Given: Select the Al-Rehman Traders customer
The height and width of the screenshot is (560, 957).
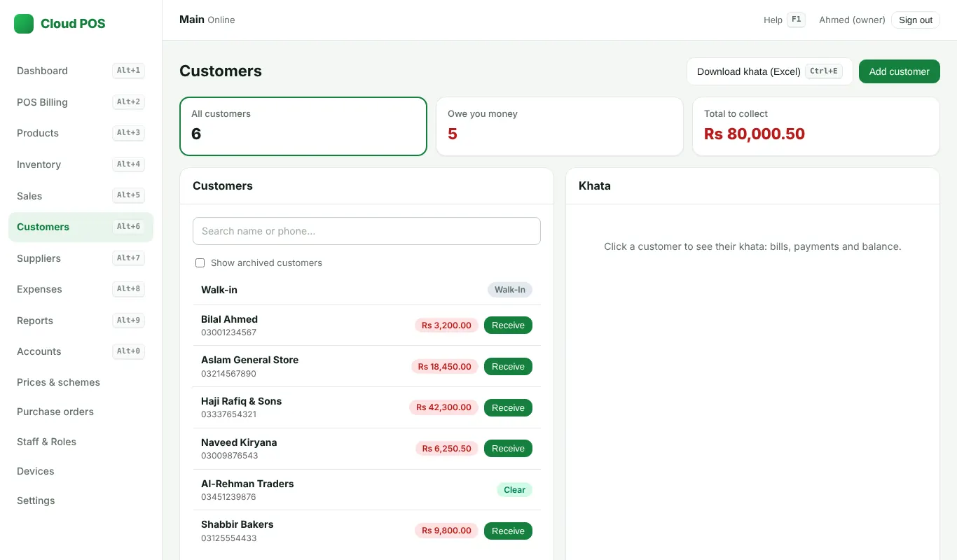Looking at the screenshot, I should tap(366, 490).
